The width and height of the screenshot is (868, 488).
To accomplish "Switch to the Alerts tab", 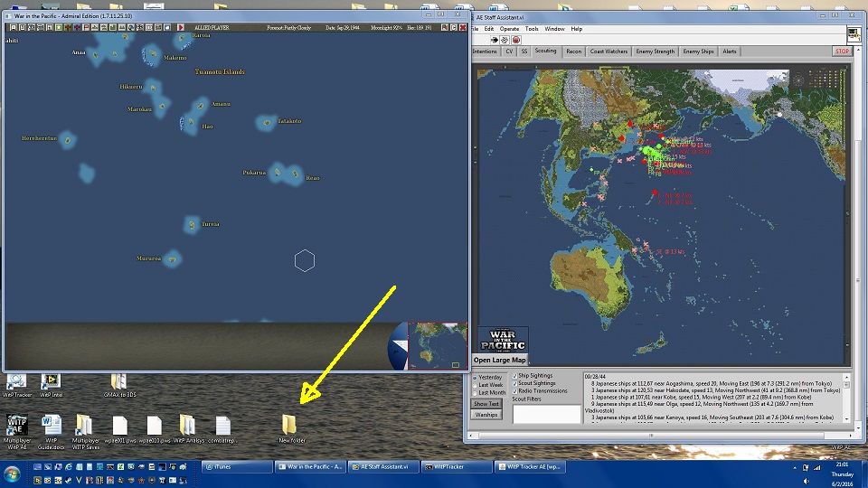I will click(x=729, y=52).
